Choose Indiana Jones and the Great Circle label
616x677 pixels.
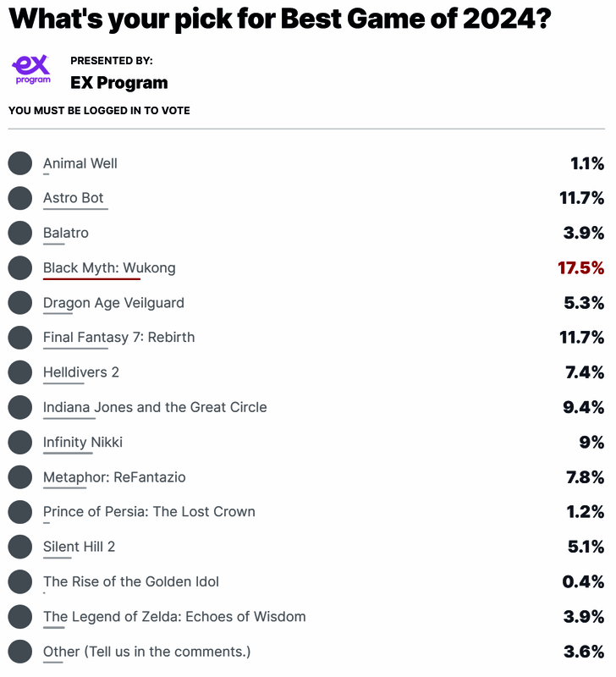(155, 407)
